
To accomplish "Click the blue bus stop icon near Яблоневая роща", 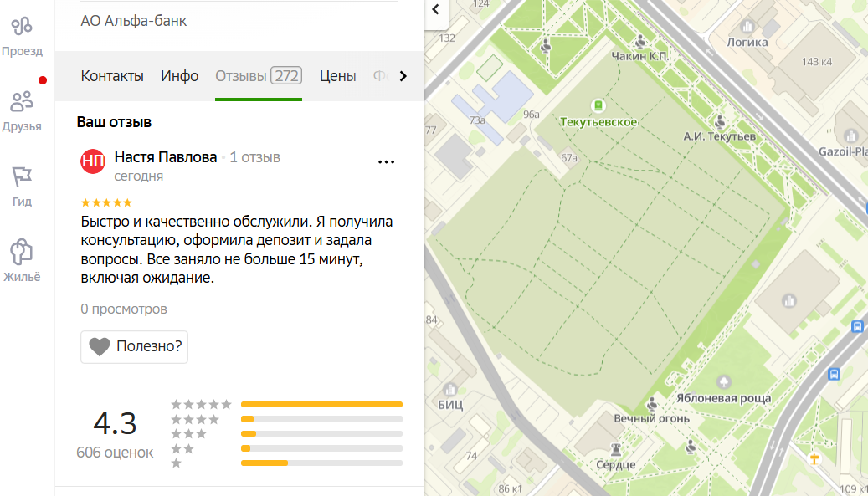I will [834, 375].
